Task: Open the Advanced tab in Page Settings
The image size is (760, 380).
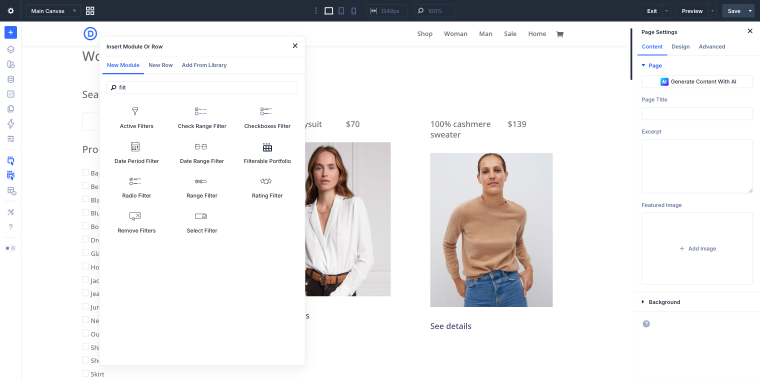Action: [712, 47]
